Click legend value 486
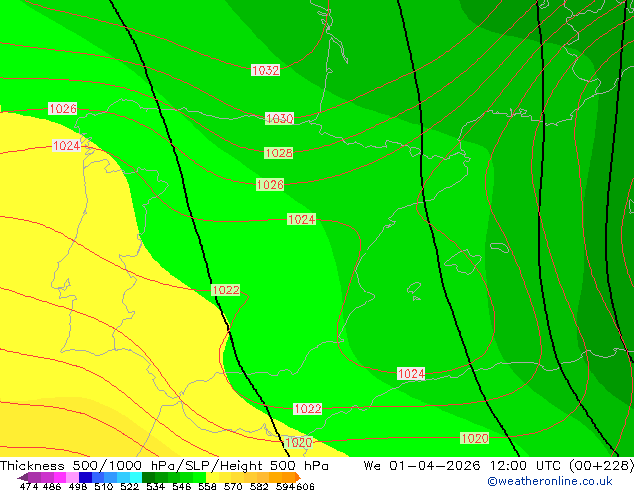This screenshot has width=634, height=490. 52,486
